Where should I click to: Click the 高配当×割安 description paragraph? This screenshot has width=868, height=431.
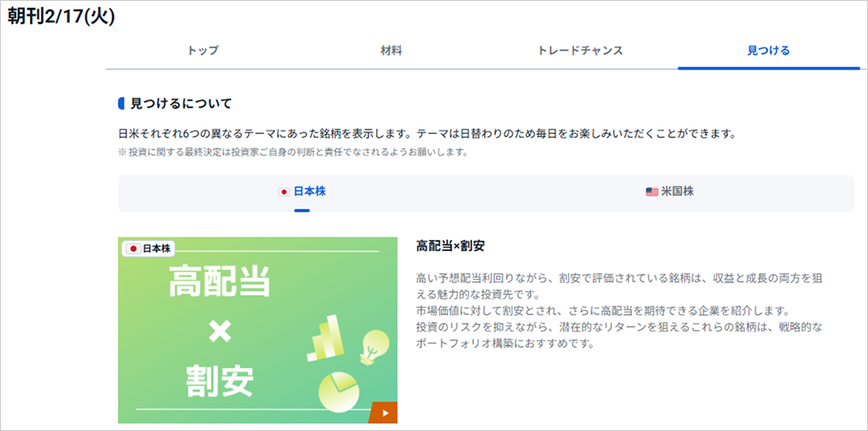[x=618, y=310]
